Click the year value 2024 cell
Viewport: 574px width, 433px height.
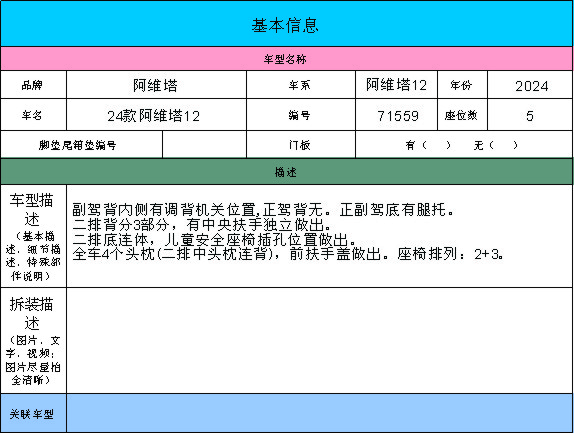click(530, 85)
